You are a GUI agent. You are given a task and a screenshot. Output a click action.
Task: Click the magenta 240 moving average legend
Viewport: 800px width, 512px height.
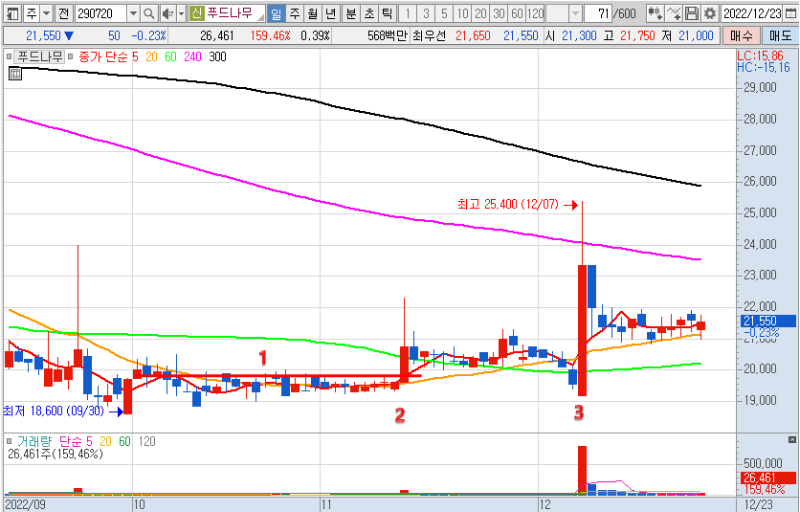pos(193,57)
